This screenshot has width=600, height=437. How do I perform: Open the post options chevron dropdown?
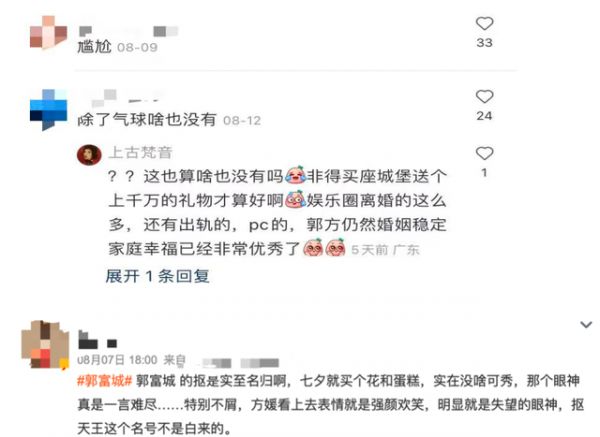click(x=586, y=324)
